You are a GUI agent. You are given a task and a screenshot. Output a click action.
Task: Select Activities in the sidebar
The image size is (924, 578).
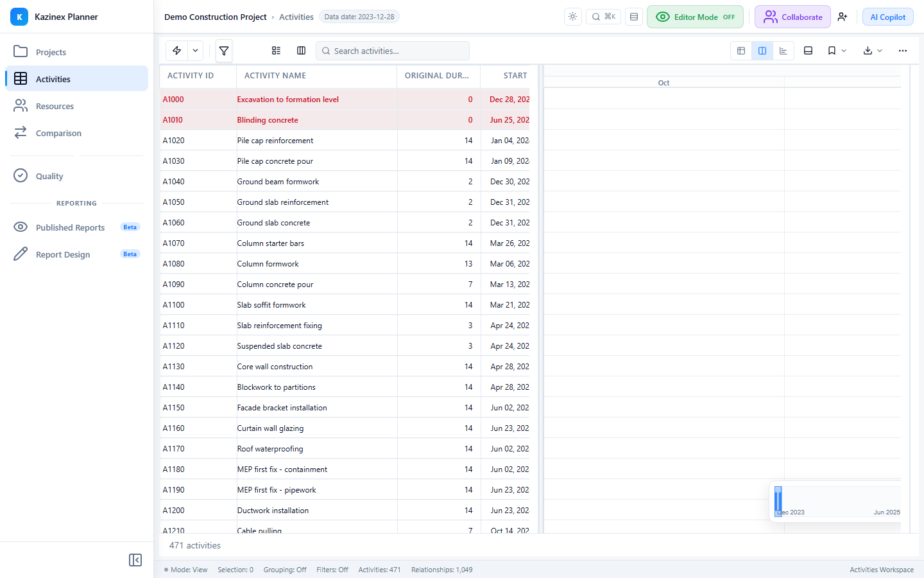pos(77,79)
